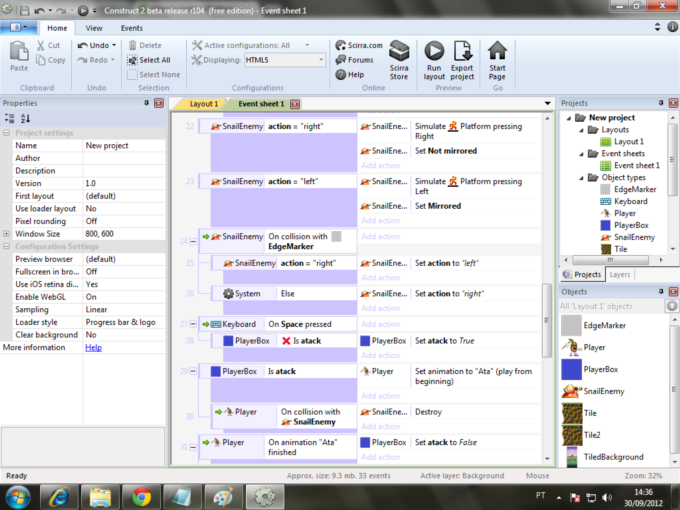Viewport: 680px width, 510px height.
Task: Open Google Chrome from taskbar
Action: (141, 497)
